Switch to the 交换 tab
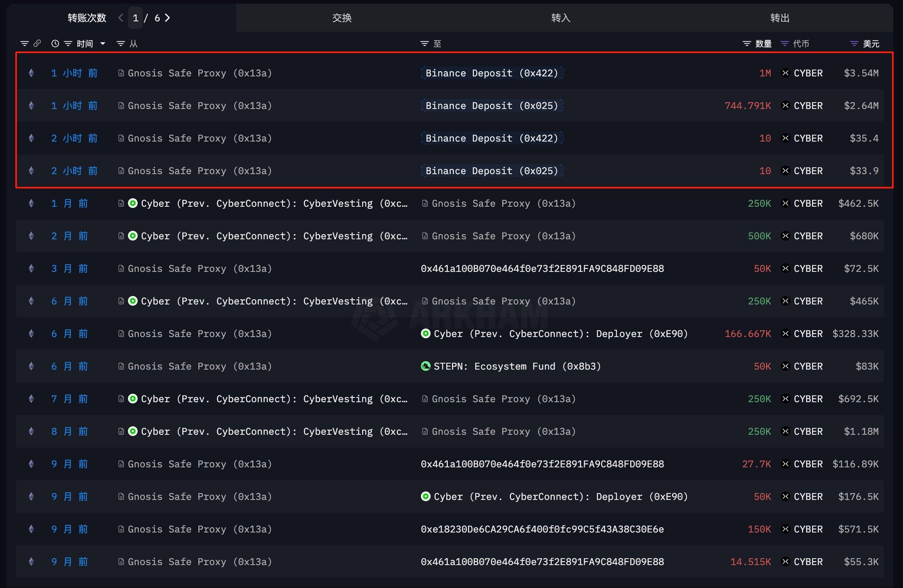The image size is (903, 588). point(342,18)
